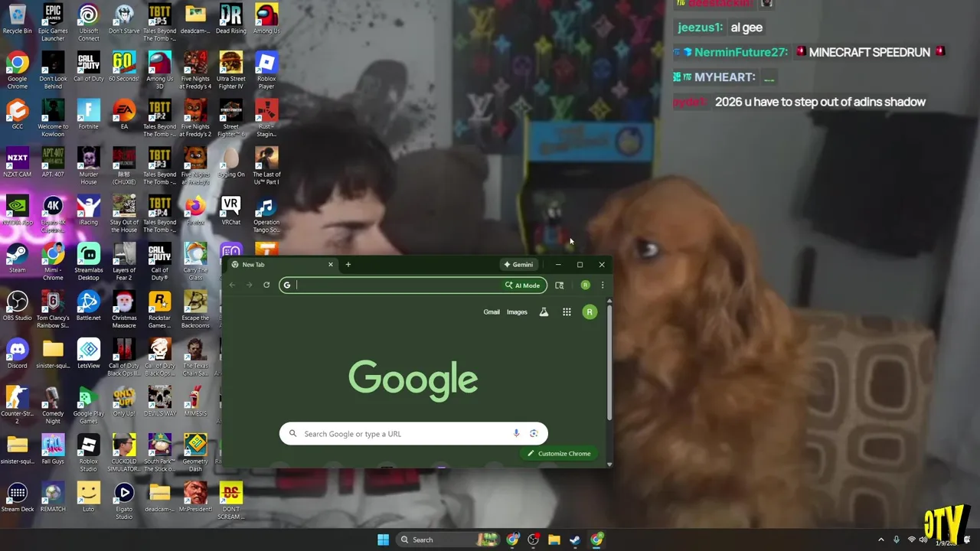Activate AI Mode in the address bar
This screenshot has width=980, height=551.
[523, 285]
